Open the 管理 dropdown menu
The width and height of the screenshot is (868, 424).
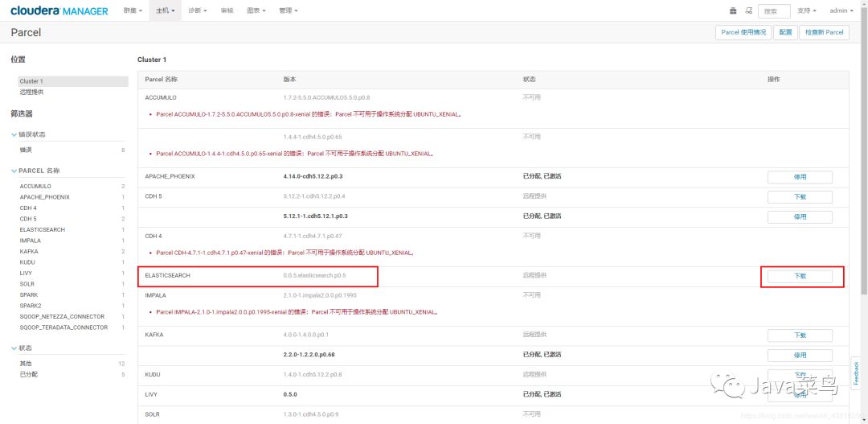point(289,10)
